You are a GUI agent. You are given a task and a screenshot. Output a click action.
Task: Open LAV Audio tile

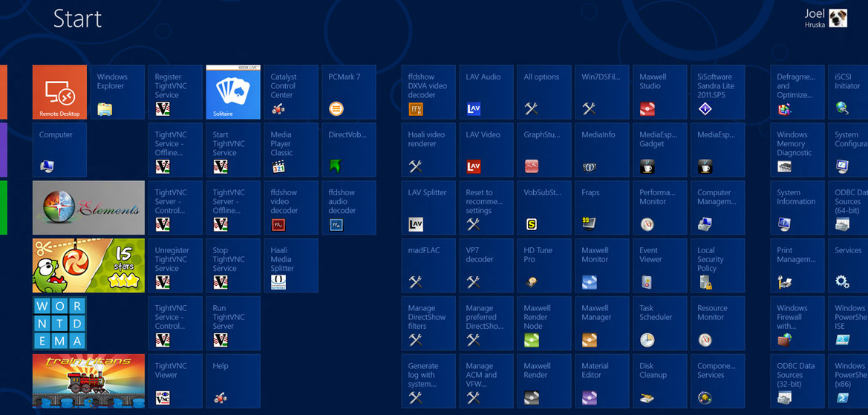coord(486,92)
